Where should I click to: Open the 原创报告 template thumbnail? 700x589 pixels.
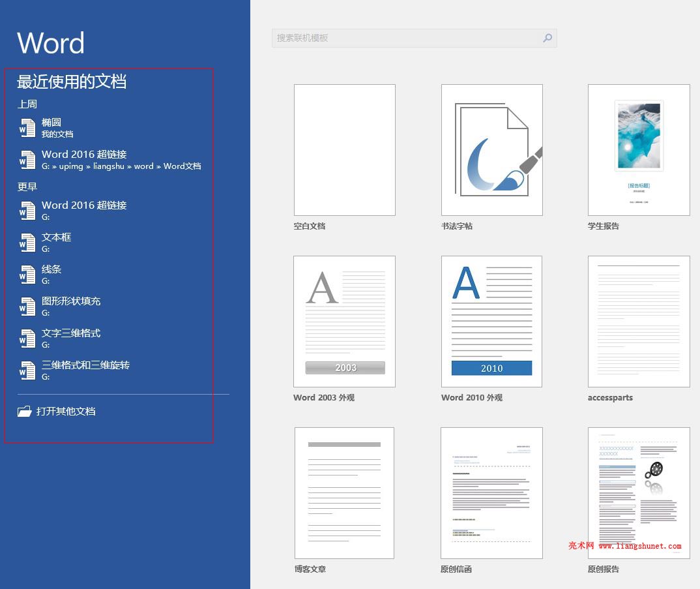(x=639, y=493)
